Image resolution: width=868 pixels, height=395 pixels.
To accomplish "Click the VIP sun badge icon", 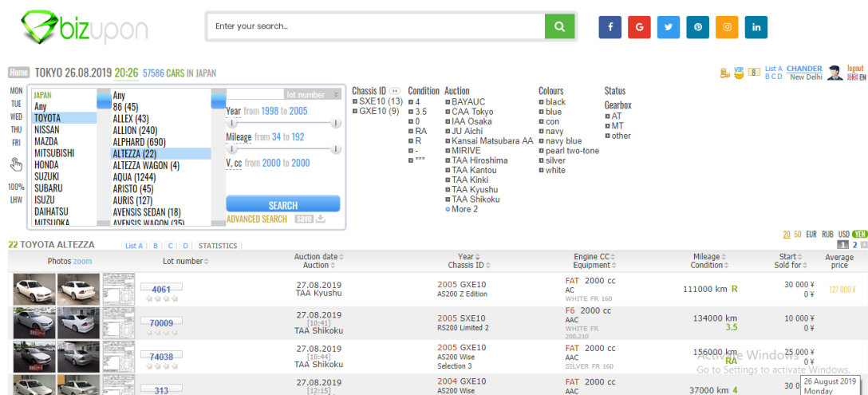I will click(x=739, y=73).
